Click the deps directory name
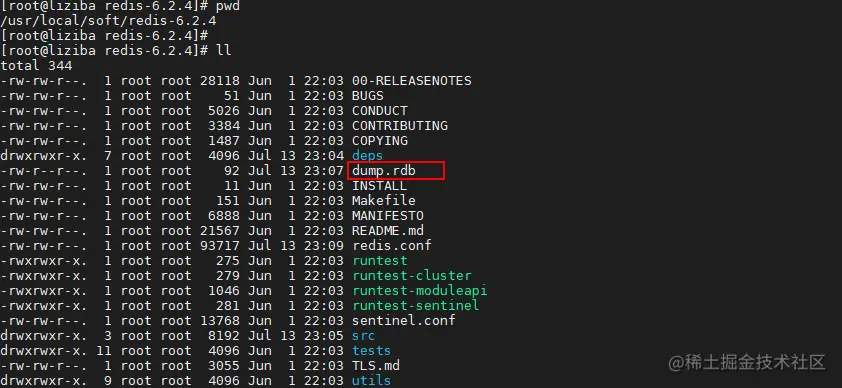This screenshot has height=388, width=842. point(368,156)
